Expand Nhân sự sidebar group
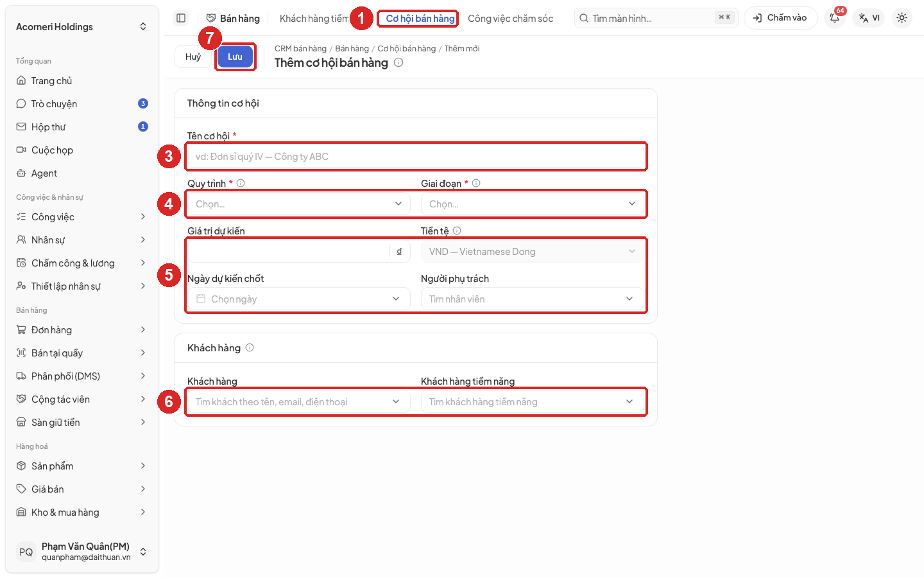The image size is (924, 578). (x=82, y=240)
